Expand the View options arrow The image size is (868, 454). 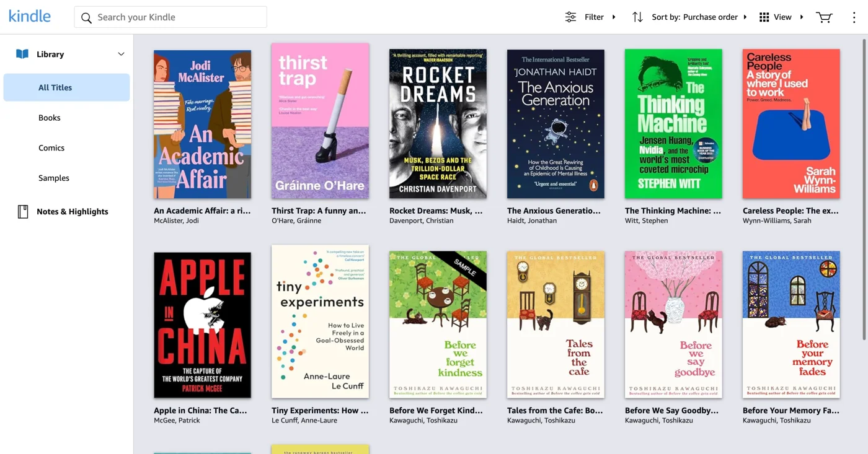(802, 17)
